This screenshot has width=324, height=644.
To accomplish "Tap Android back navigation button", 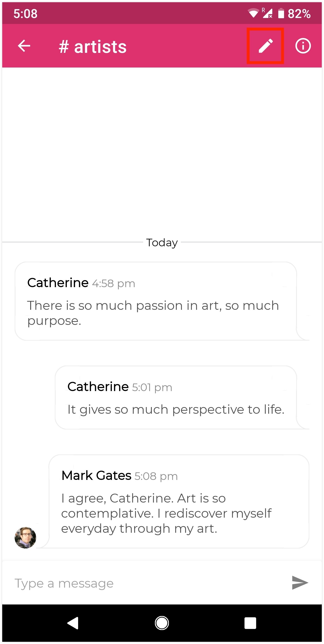I will point(73,623).
